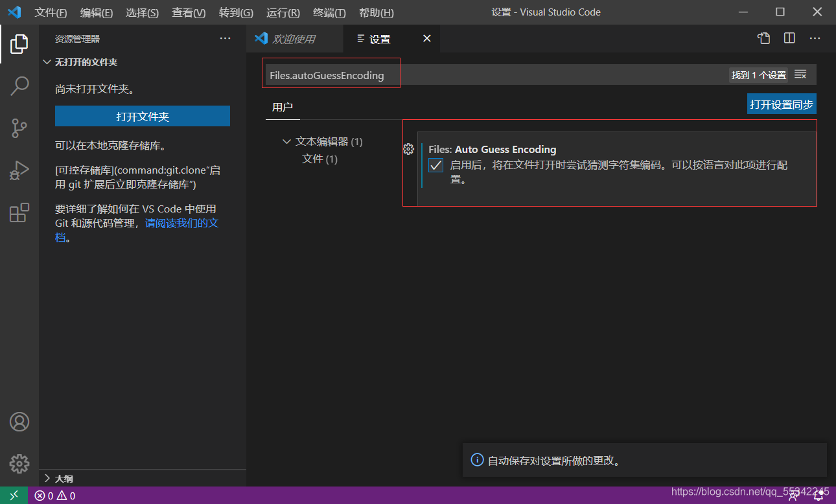The image size is (836, 504).
Task: Minimize the Visual Studio Code window
Action: click(745, 12)
